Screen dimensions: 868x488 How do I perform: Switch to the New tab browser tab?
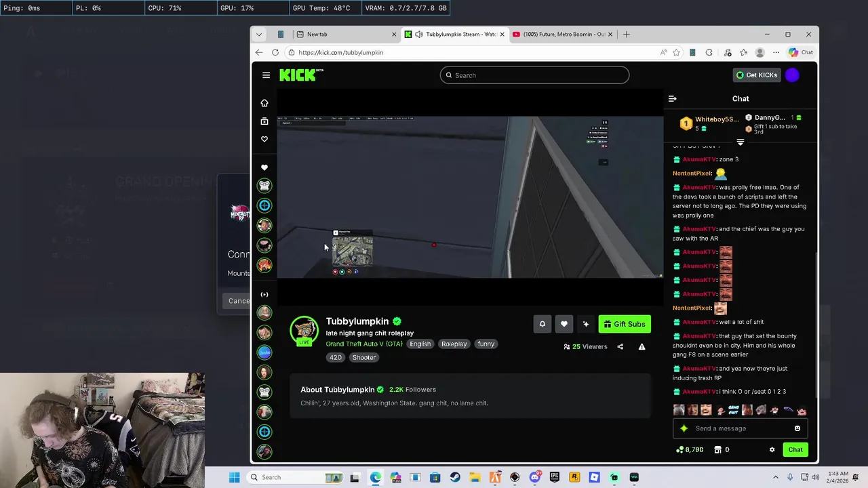coord(346,35)
